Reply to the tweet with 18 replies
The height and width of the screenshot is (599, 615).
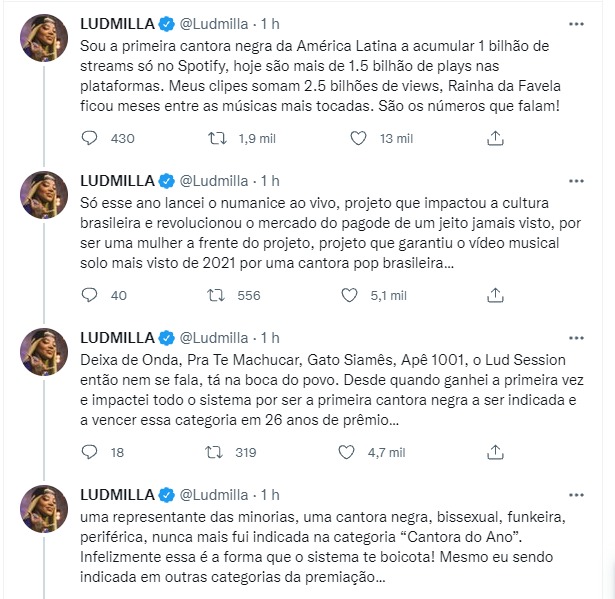[89, 452]
